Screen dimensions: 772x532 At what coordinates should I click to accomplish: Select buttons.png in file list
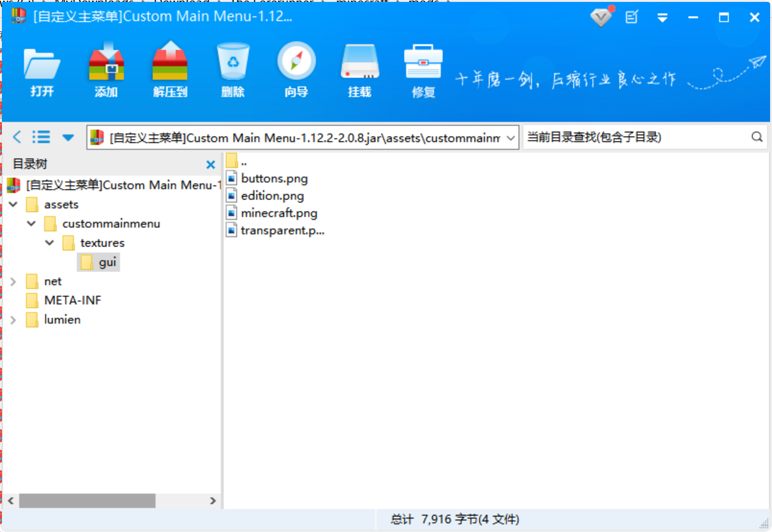(x=267, y=179)
